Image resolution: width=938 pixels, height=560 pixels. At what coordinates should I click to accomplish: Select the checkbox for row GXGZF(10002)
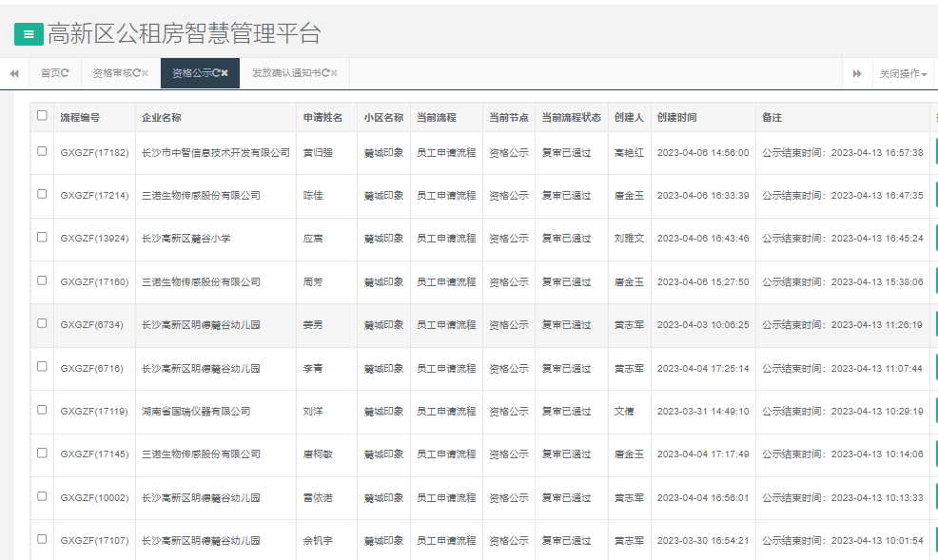[41, 497]
